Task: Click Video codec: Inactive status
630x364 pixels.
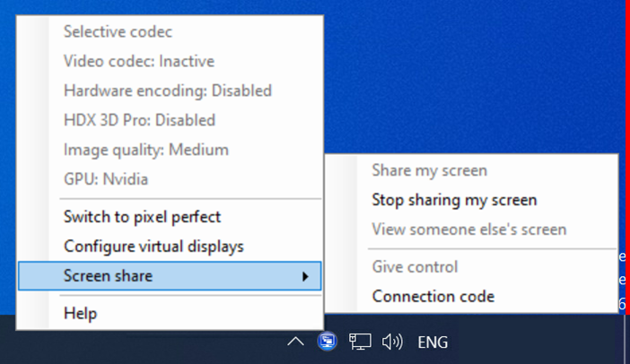Action: (x=139, y=62)
